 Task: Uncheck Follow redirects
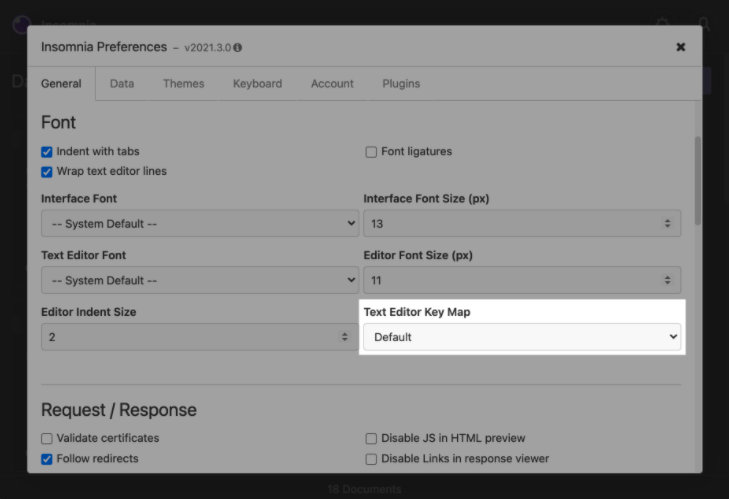coord(46,459)
